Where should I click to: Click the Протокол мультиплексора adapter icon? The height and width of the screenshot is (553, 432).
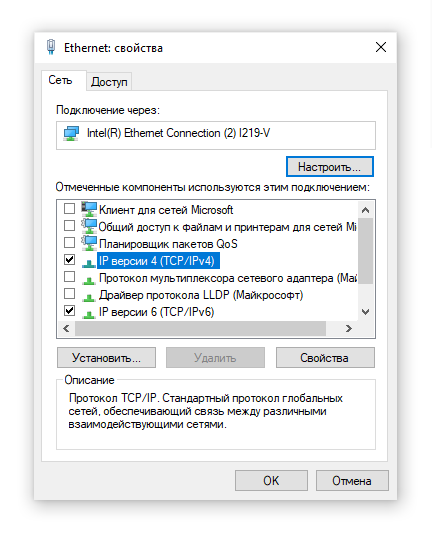[89, 280]
